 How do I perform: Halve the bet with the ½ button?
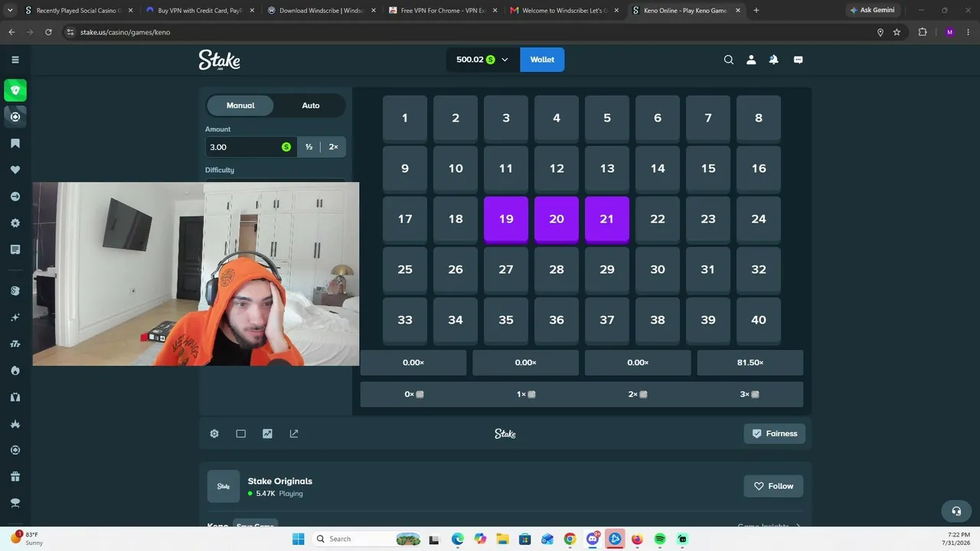[309, 147]
